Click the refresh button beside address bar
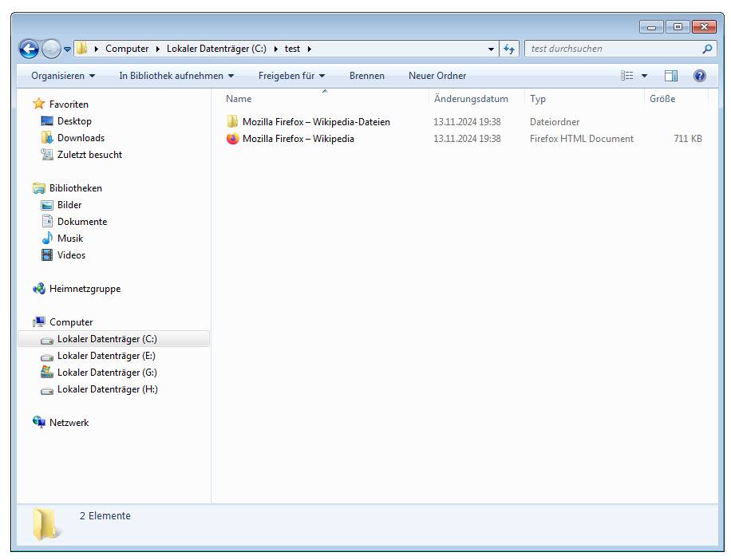Image resolution: width=731 pixels, height=560 pixels. [509, 49]
